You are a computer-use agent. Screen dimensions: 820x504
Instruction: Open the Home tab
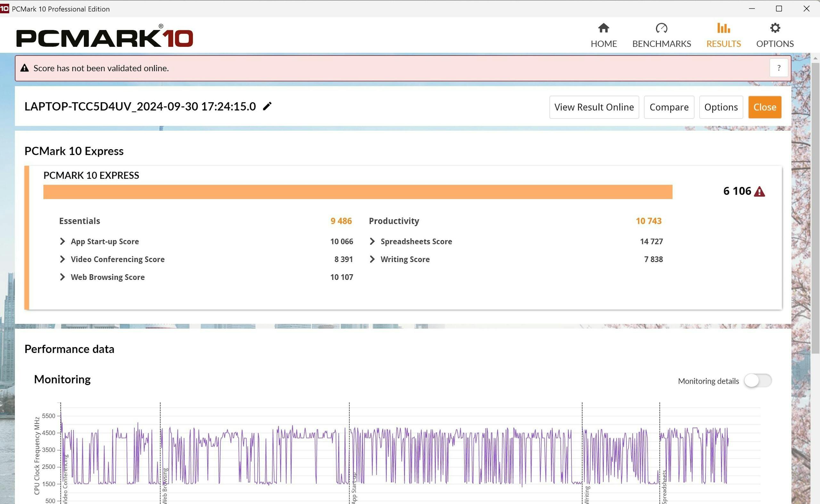pyautogui.click(x=603, y=35)
